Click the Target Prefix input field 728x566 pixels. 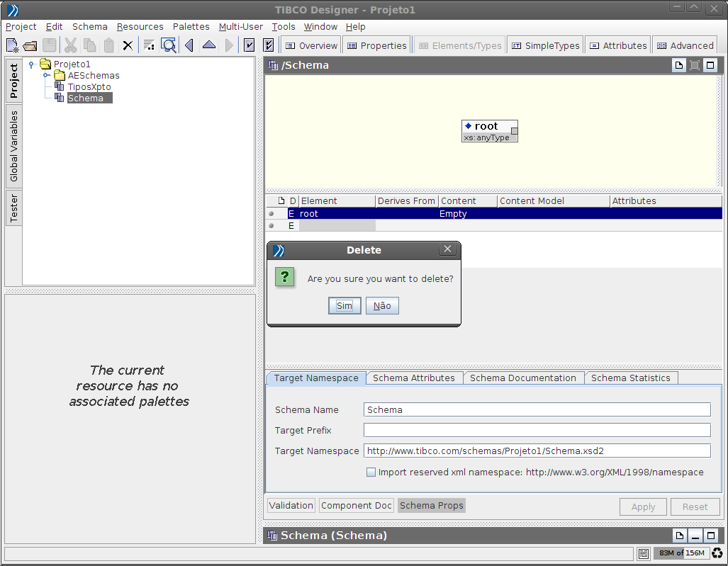tap(537, 431)
